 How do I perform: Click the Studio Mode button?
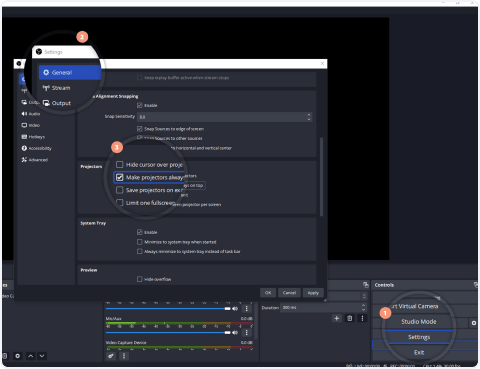click(419, 322)
